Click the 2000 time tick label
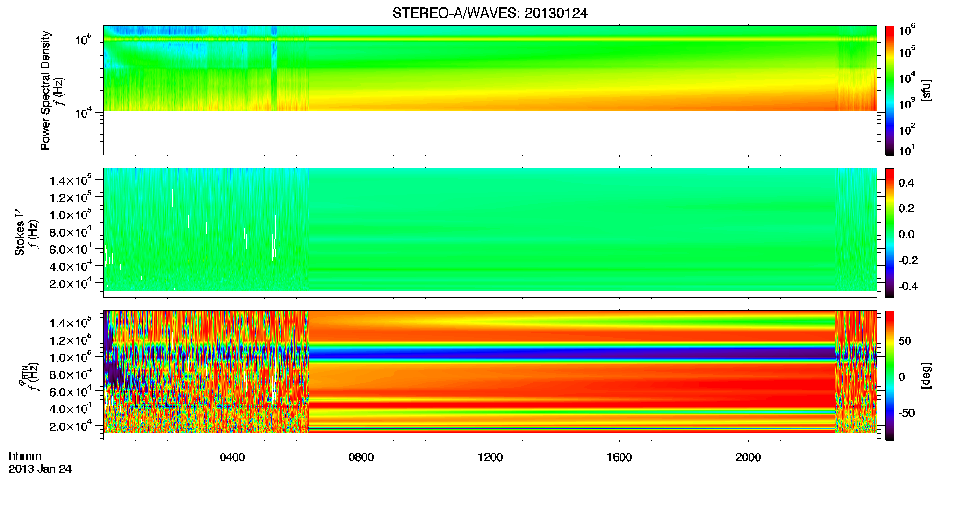 click(x=748, y=457)
